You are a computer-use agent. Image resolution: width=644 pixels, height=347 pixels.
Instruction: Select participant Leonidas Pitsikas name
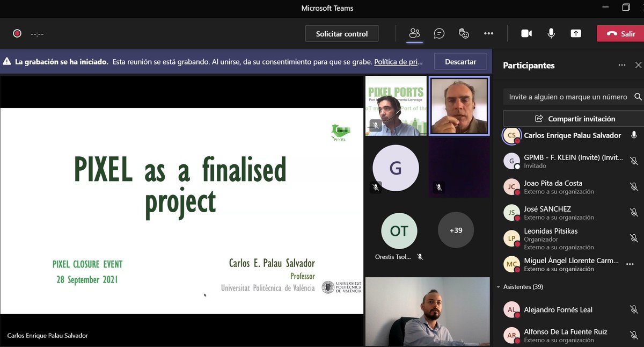(551, 231)
